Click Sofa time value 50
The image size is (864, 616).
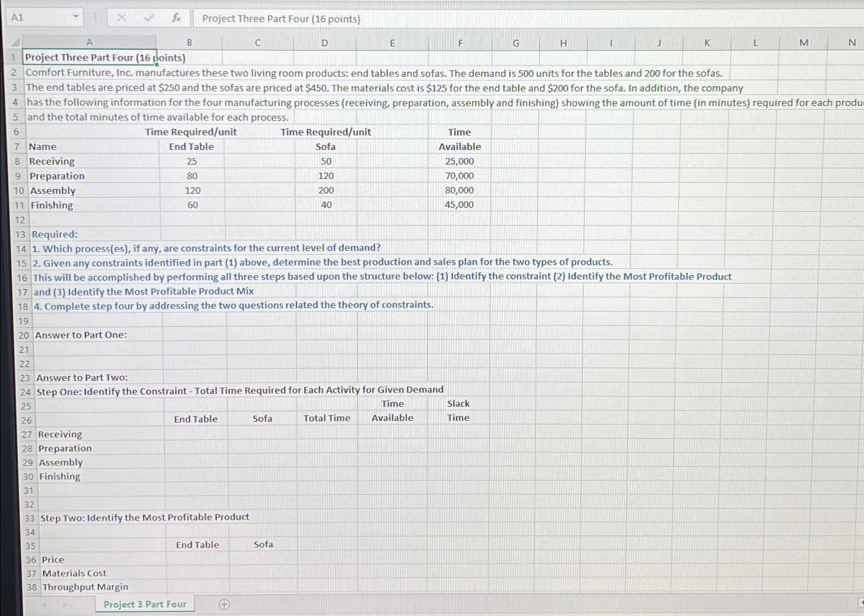(326, 161)
